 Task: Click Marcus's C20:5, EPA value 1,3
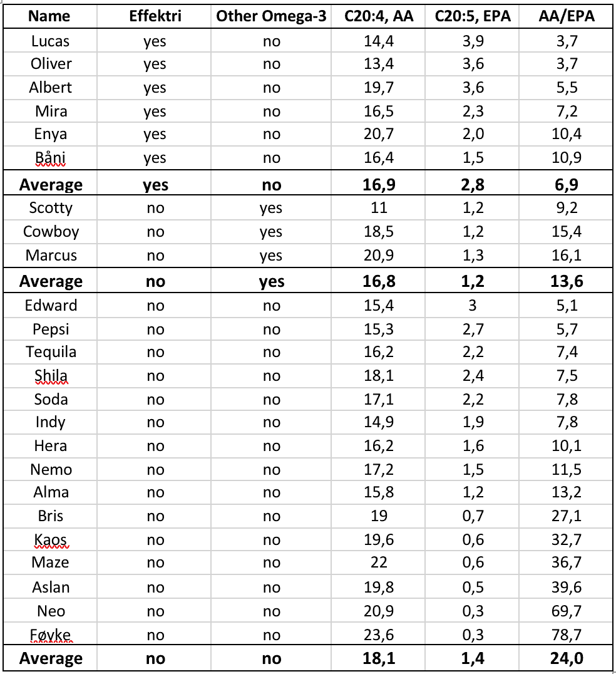[x=472, y=256]
